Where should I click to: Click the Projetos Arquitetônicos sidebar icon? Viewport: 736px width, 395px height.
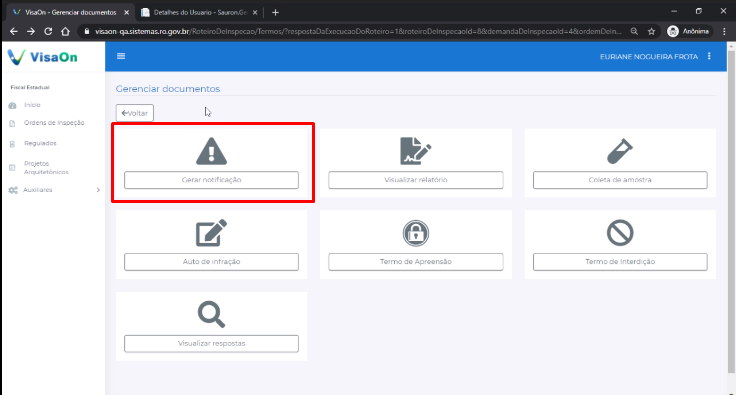click(13, 167)
